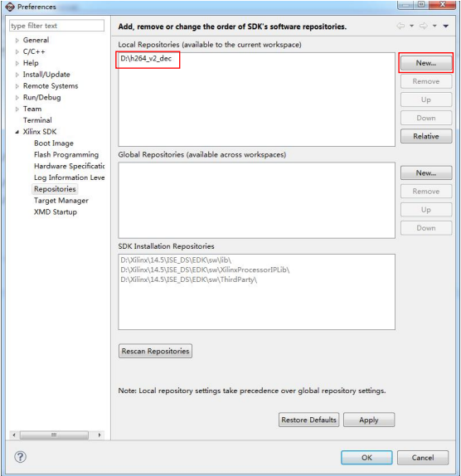The image size is (461, 476).
Task: Expand the General tree node
Action: (x=17, y=40)
